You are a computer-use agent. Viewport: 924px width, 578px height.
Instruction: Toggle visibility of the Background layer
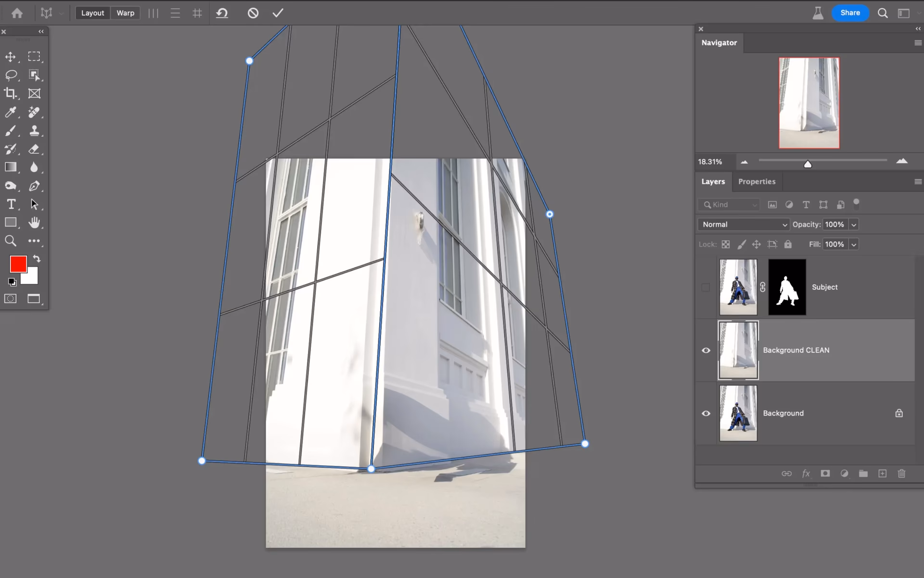(x=706, y=413)
